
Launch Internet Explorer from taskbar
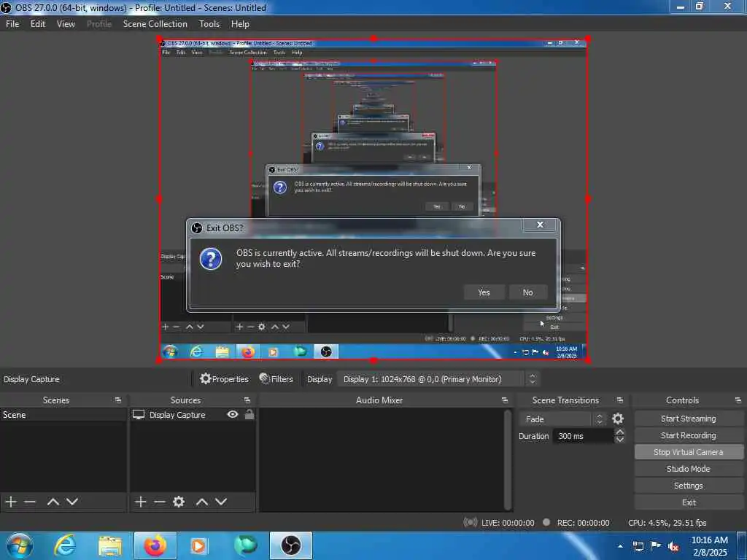coord(64,545)
